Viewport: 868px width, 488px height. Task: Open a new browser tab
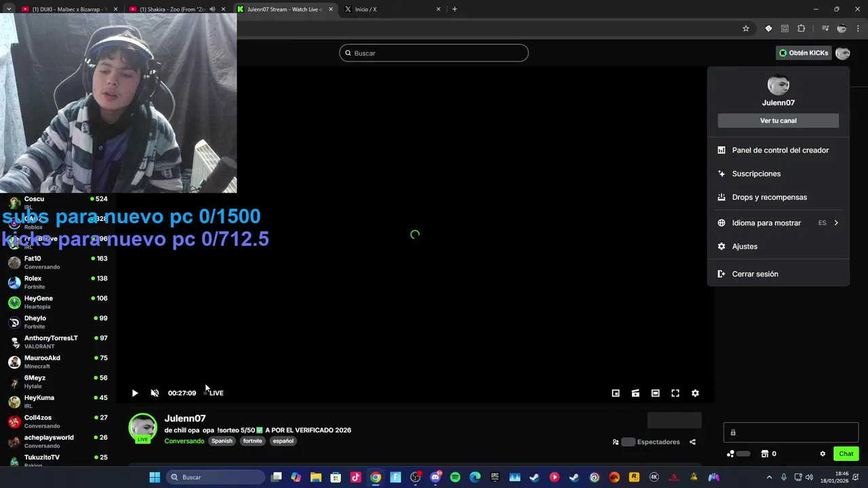[454, 9]
